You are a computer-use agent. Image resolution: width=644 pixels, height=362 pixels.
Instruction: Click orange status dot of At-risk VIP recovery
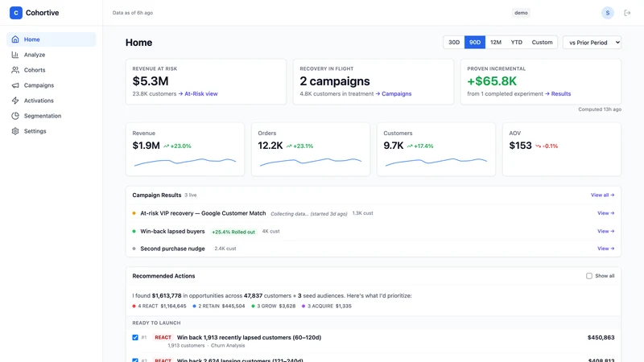click(134, 213)
